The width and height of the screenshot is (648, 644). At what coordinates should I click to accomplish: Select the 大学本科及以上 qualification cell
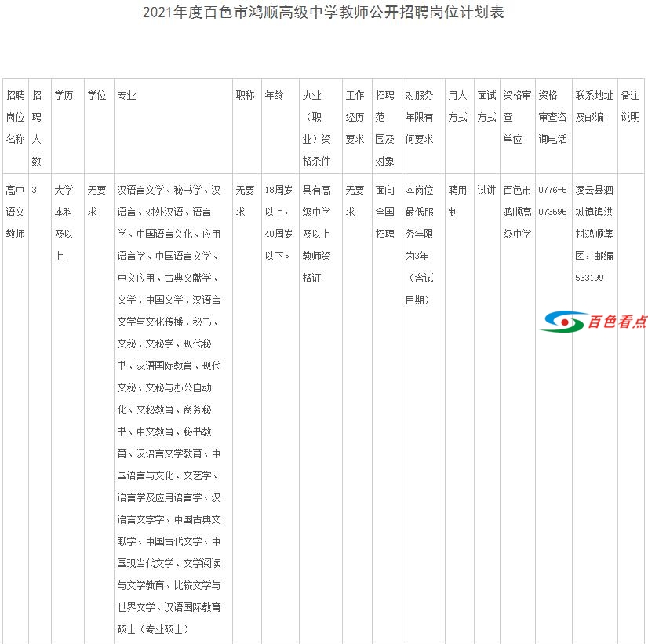pos(66,221)
